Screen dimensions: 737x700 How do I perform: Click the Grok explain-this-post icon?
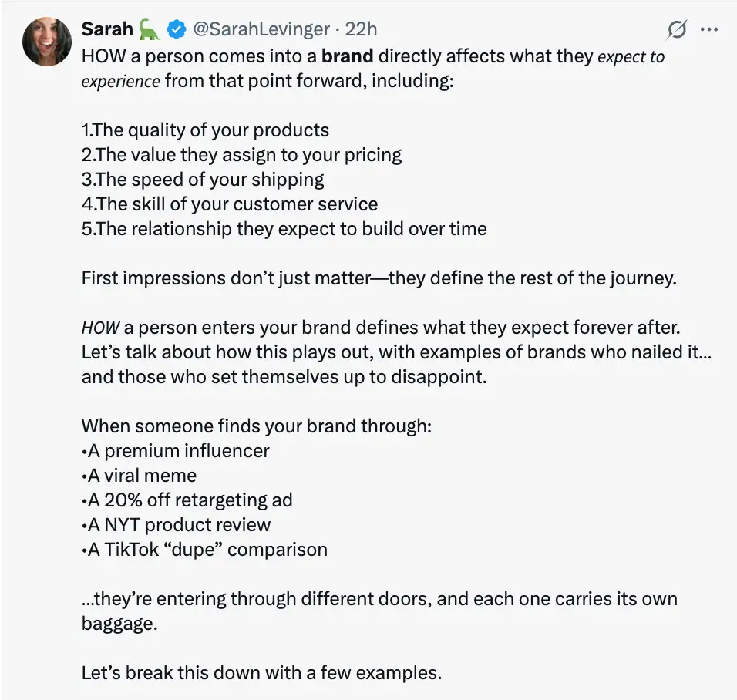(677, 29)
